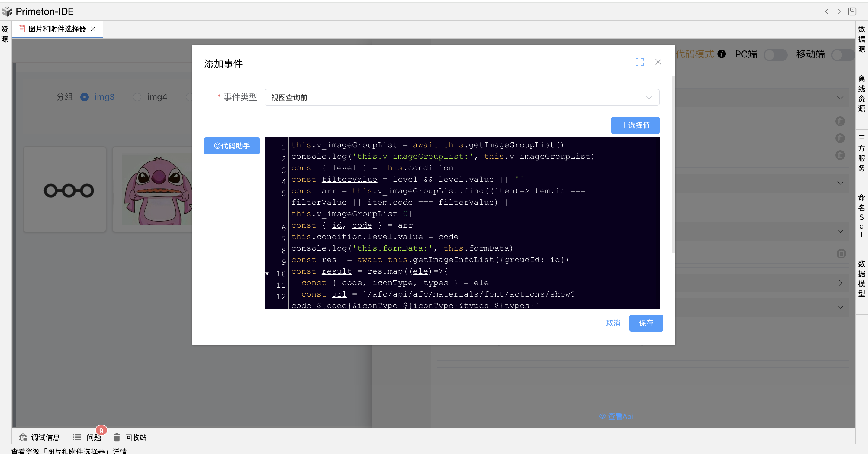
Task: Click the save icon at the top right
Action: click(852, 11)
